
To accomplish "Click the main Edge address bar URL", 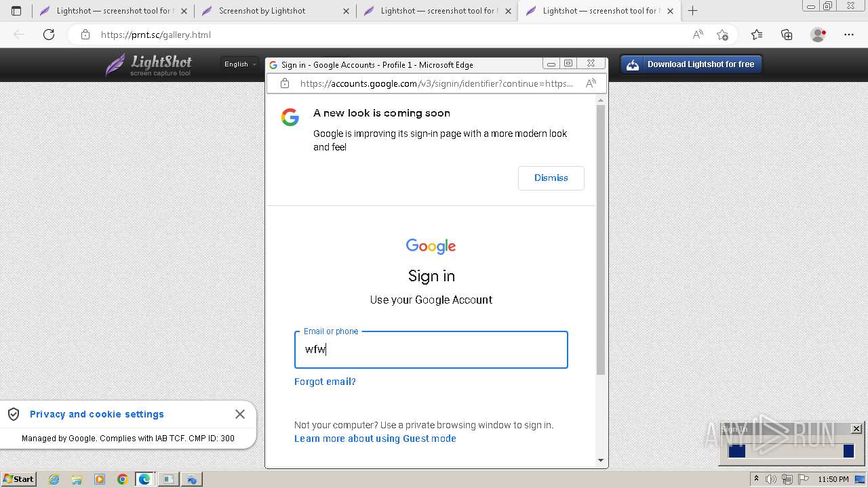I will (156, 35).
